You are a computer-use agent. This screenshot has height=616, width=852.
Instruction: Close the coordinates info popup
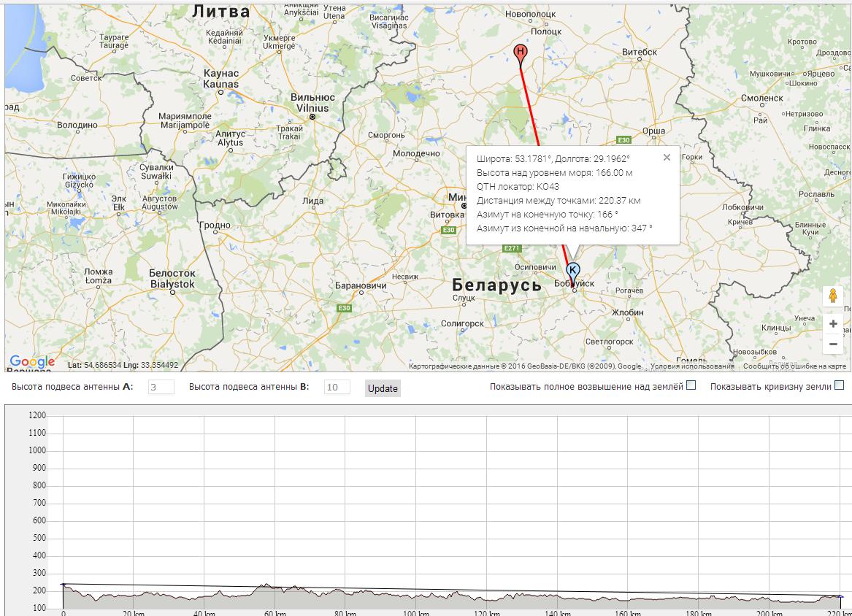tap(667, 157)
